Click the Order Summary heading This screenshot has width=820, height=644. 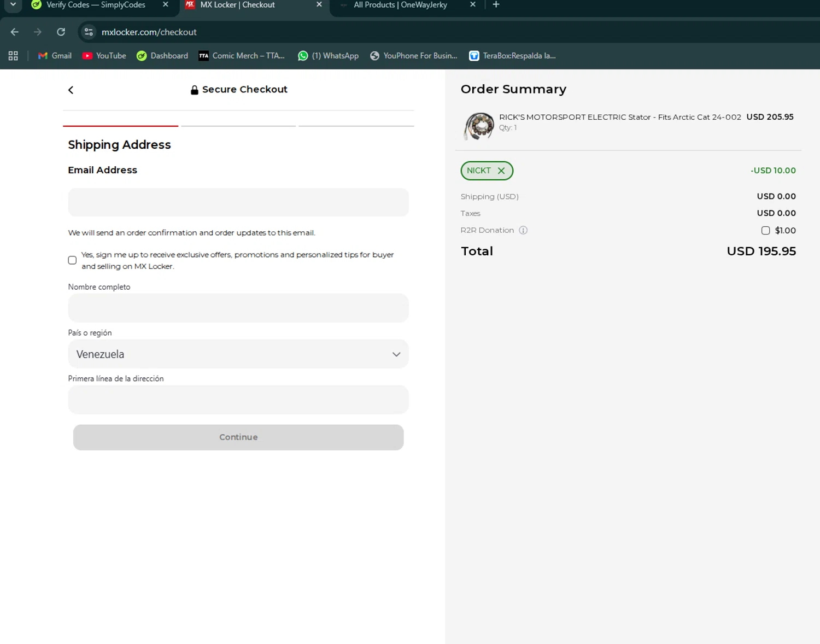pyautogui.click(x=513, y=89)
